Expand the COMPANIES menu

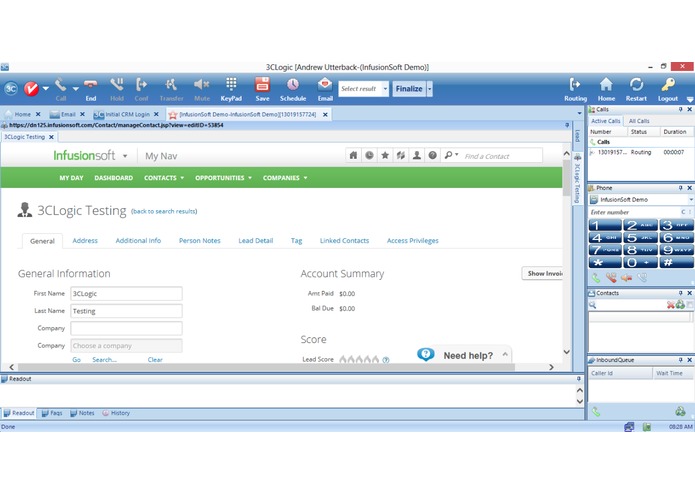(x=285, y=178)
